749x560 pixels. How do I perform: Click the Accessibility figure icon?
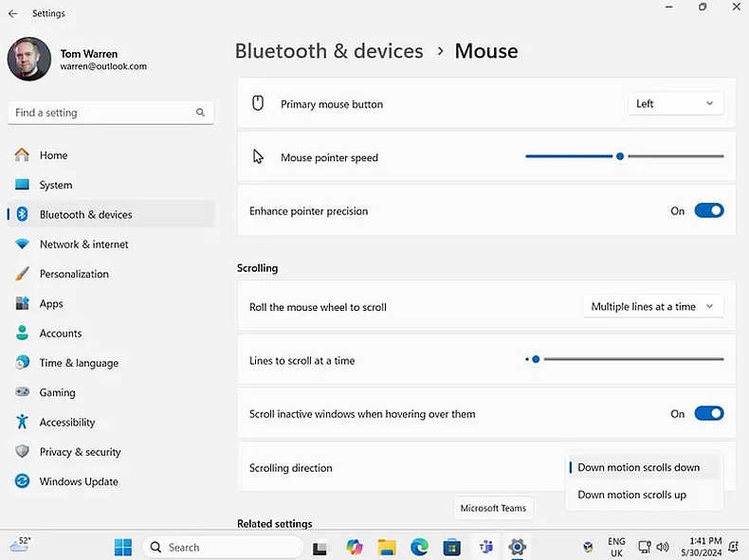tap(22, 422)
